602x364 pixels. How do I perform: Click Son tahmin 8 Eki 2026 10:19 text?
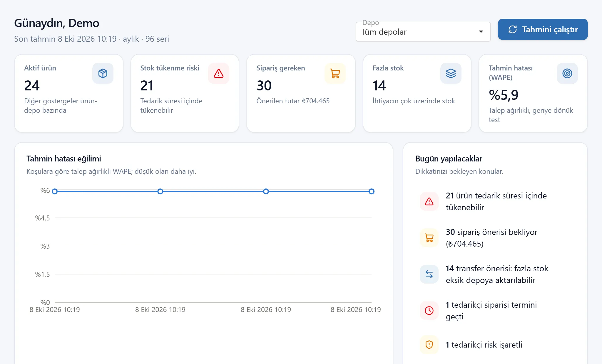(65, 39)
